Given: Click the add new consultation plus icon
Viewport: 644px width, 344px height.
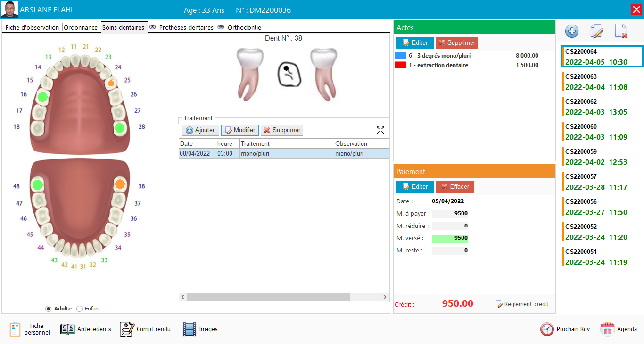Looking at the screenshot, I should (571, 32).
